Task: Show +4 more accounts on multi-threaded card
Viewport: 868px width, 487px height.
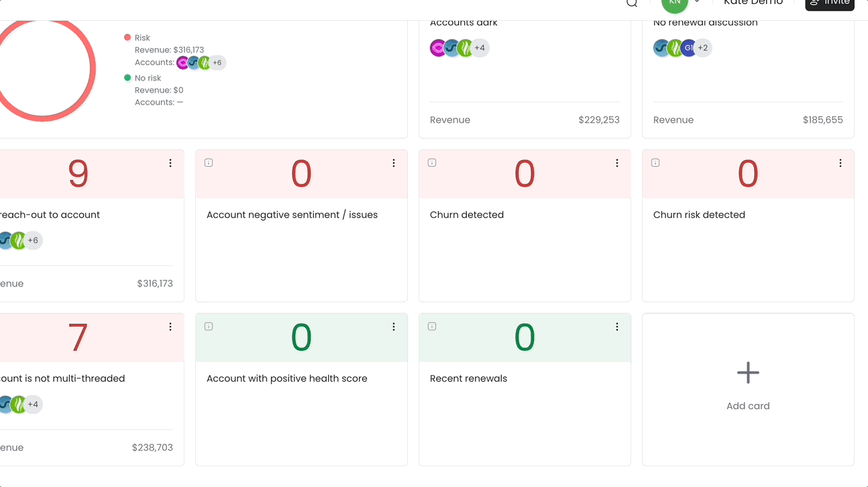Action: 33,404
